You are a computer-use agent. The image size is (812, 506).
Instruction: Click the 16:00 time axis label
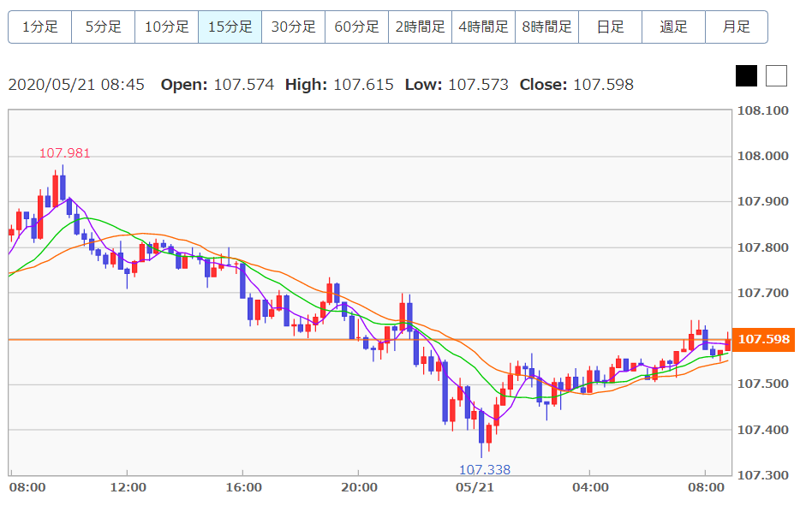click(243, 487)
